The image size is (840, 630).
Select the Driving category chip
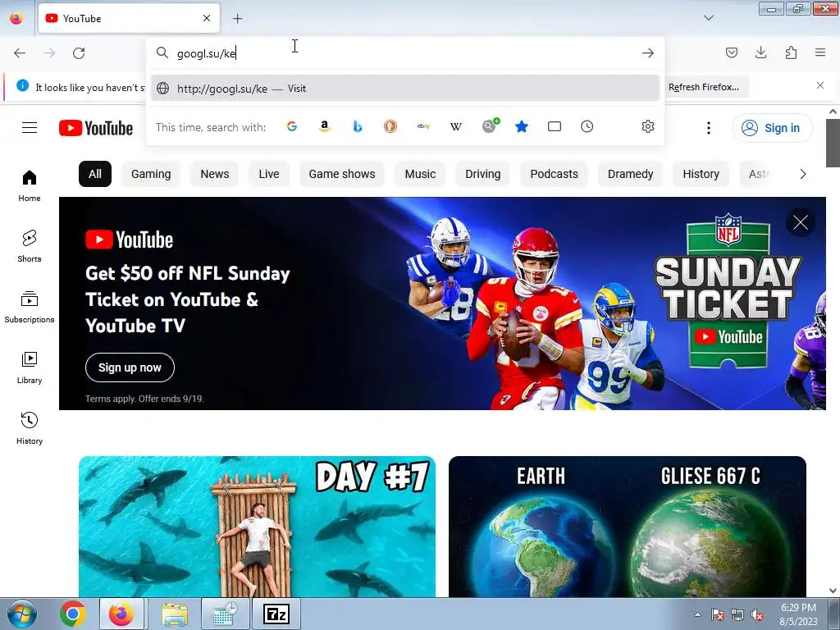pyautogui.click(x=482, y=174)
